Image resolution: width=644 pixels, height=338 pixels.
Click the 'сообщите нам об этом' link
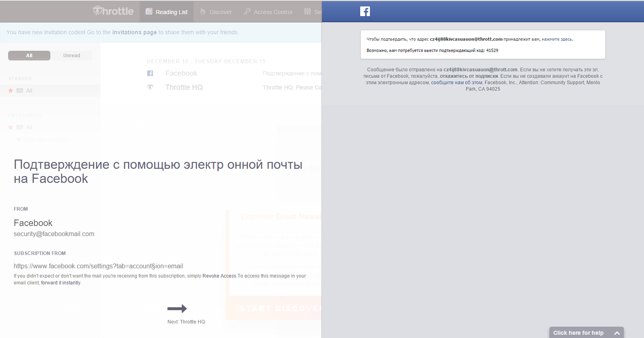456,83
